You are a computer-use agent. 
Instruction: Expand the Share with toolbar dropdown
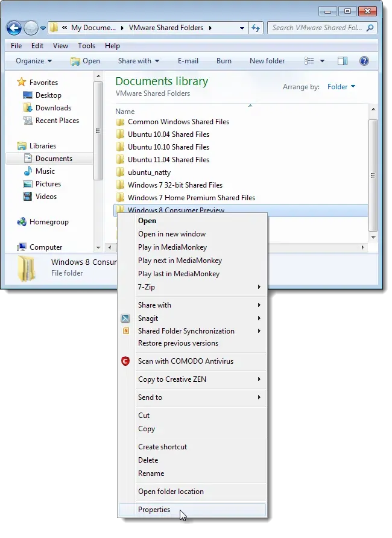(139, 61)
